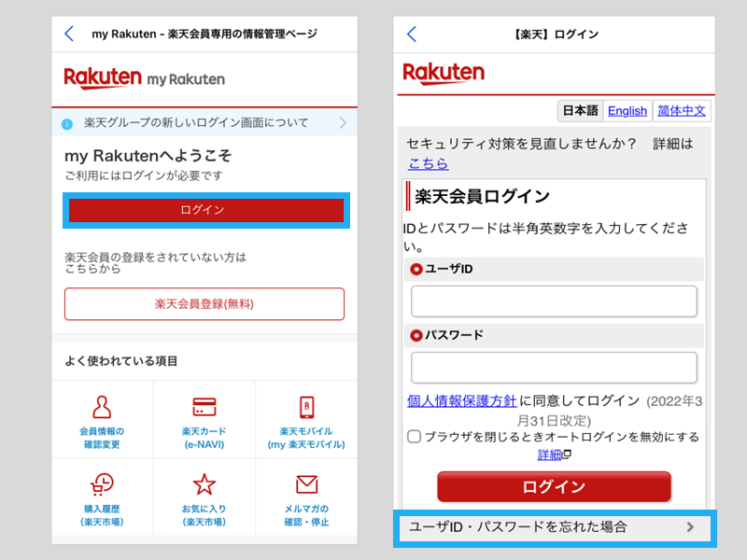This screenshot has height=560, width=747.
Task: Click お気に入り (楽天市場) label
Action: (204, 515)
